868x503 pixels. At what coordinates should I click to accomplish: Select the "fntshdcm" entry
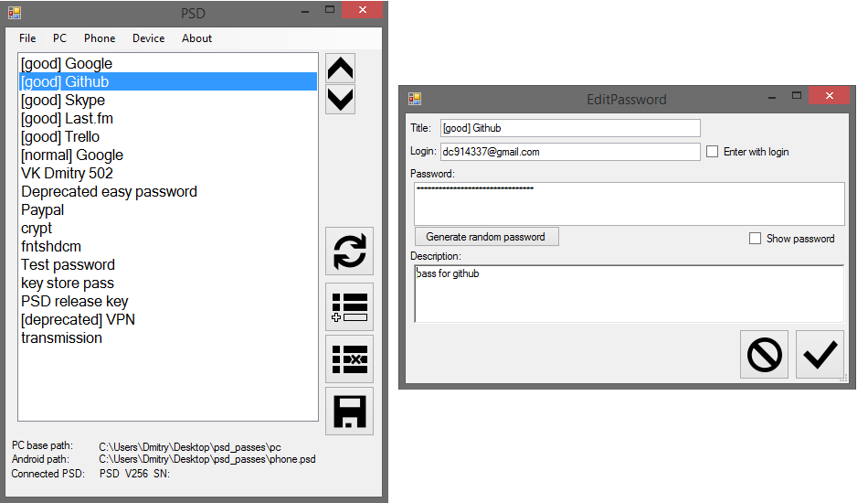tap(168, 247)
